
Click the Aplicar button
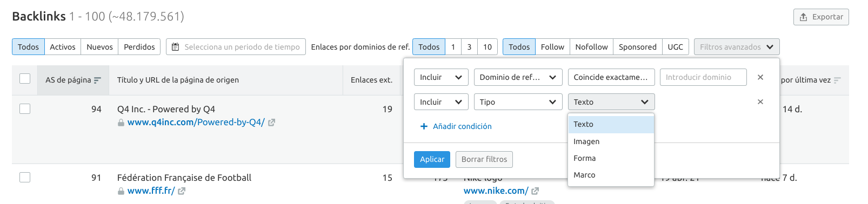point(432,159)
